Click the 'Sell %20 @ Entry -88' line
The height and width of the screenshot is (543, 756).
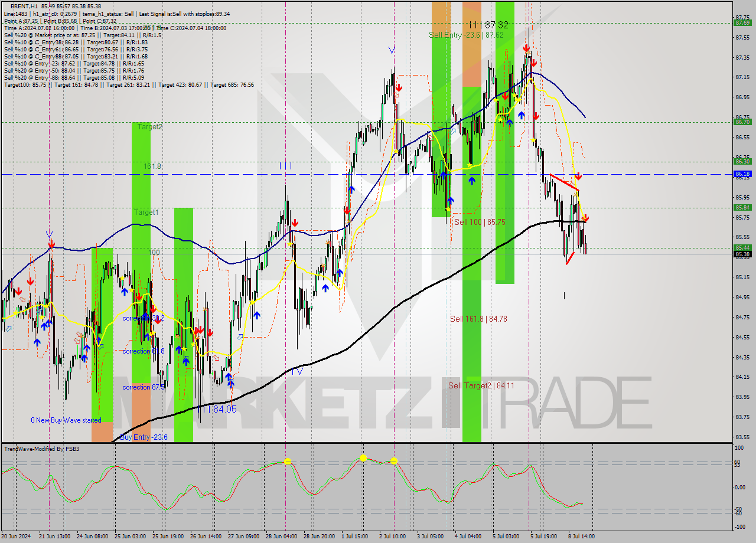[x=74, y=77]
